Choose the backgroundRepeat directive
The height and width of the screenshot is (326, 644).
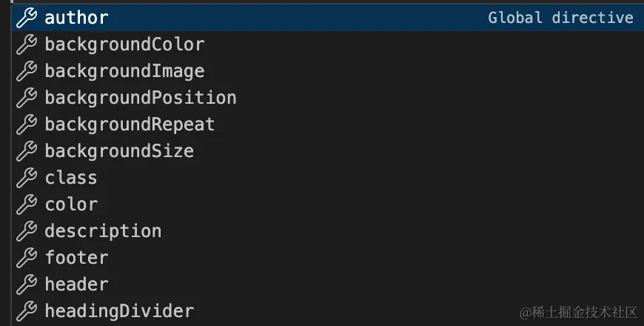pyautogui.click(x=130, y=124)
